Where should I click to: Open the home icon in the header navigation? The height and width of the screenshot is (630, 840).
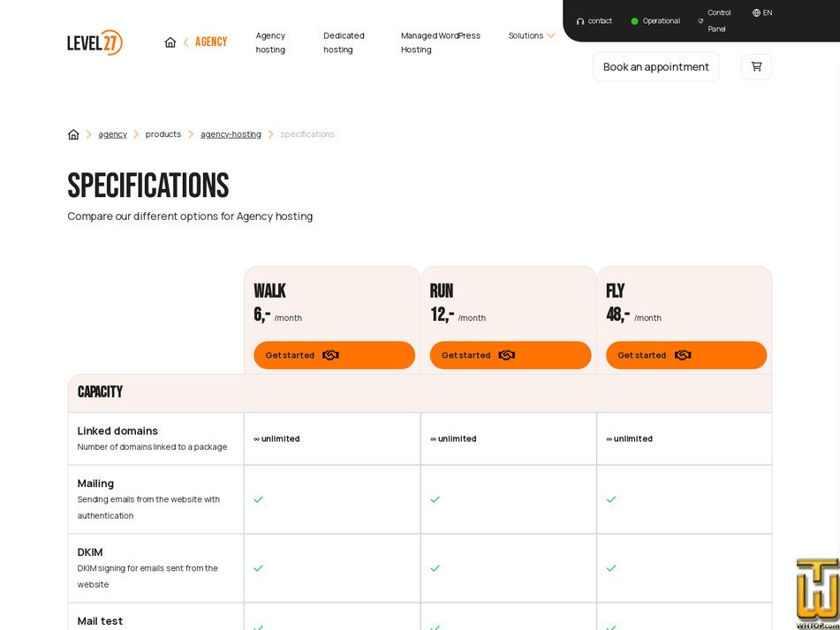170,42
